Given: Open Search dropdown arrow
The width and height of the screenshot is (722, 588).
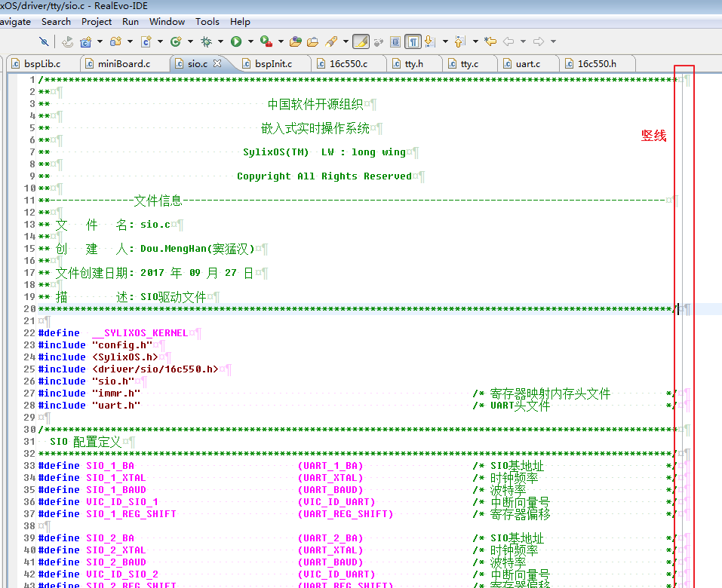Looking at the screenshot, I should (x=346, y=42).
